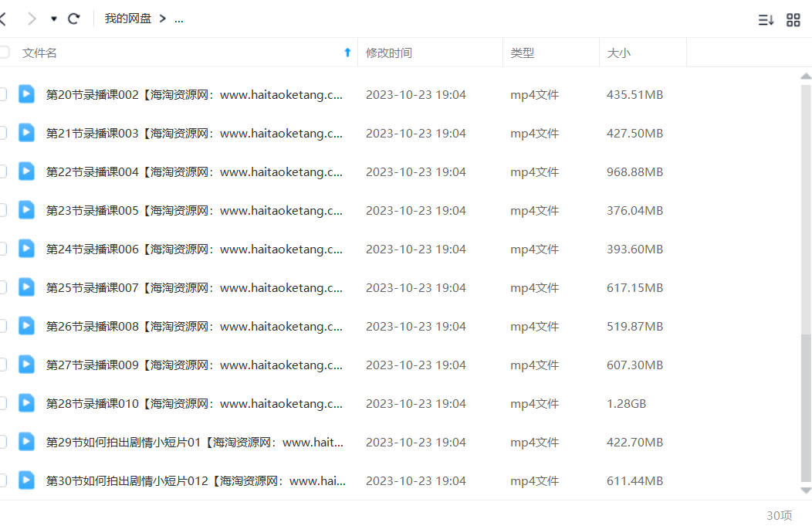Open navigation history dropdown arrow
Screen dimensions: 812x526
pyautogui.click(x=54, y=19)
